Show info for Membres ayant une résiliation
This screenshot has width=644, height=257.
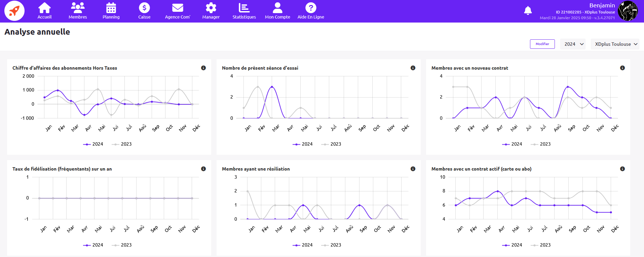coord(413,169)
